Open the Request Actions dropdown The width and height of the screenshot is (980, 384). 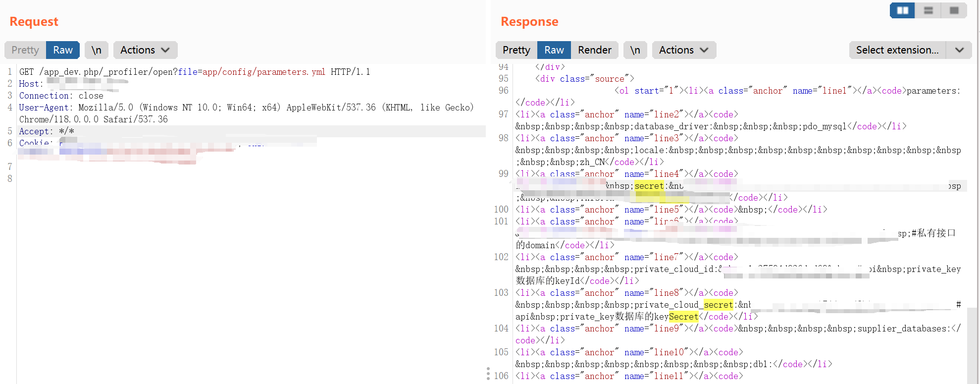(145, 50)
